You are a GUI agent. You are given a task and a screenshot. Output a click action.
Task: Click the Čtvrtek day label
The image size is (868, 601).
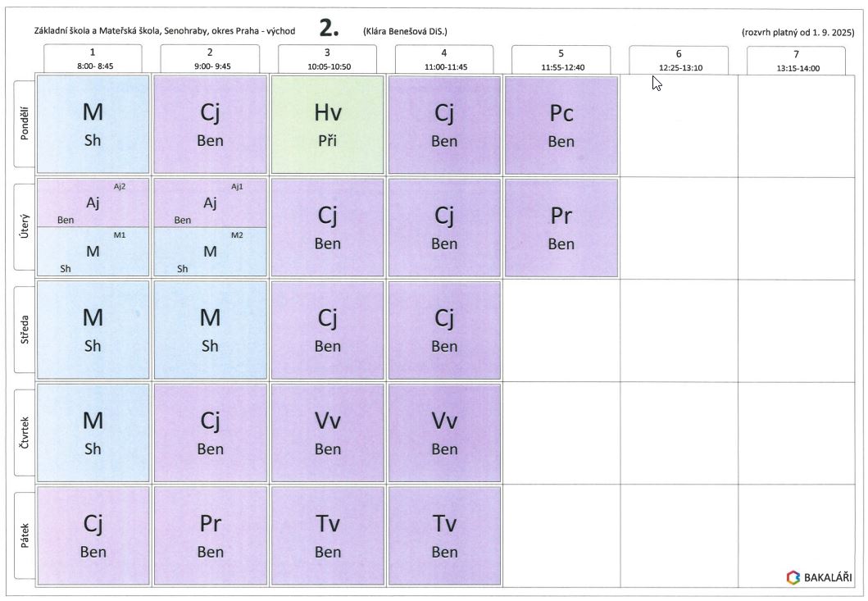pyautogui.click(x=25, y=432)
